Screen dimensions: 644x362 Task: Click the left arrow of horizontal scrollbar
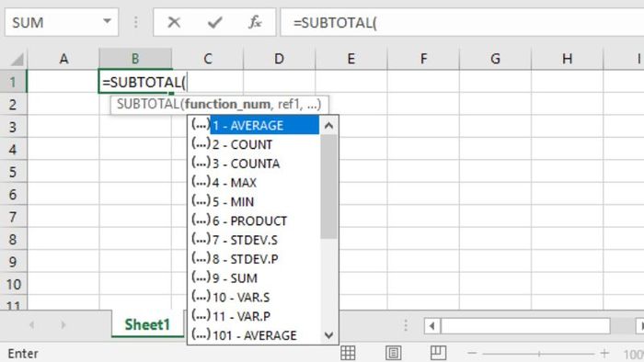(431, 326)
